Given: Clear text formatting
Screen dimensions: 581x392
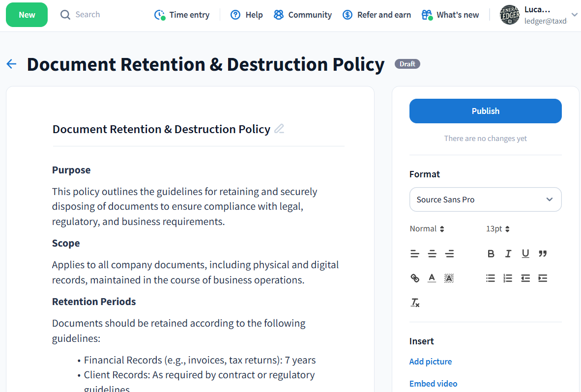Looking at the screenshot, I should click(415, 303).
